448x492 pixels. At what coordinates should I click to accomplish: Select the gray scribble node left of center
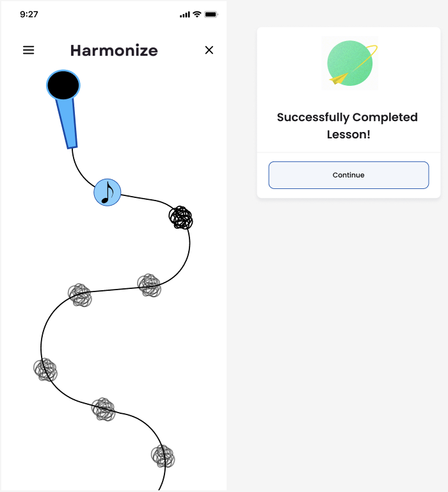tap(80, 295)
